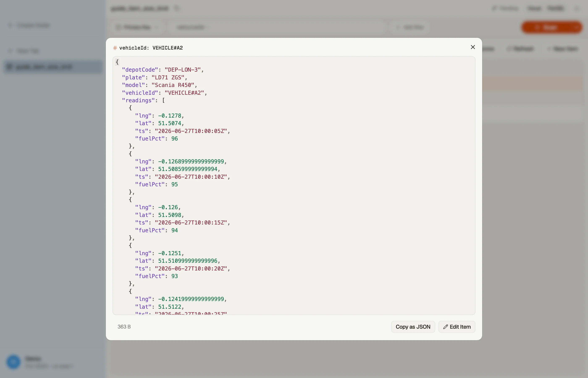Select the lat value 51.5074
The image size is (588, 378).
coord(170,123)
